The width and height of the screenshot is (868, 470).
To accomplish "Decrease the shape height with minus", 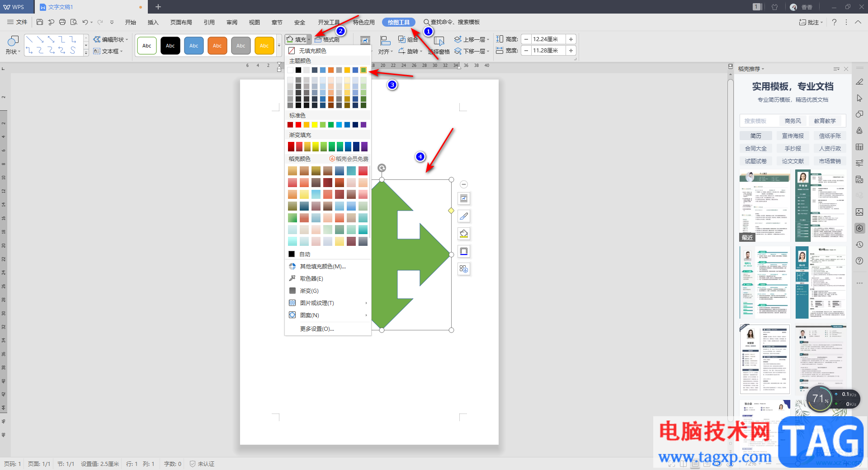I will coord(526,39).
